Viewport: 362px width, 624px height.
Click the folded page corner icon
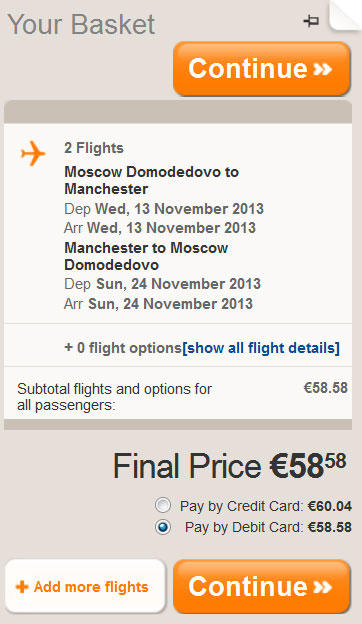345,15
